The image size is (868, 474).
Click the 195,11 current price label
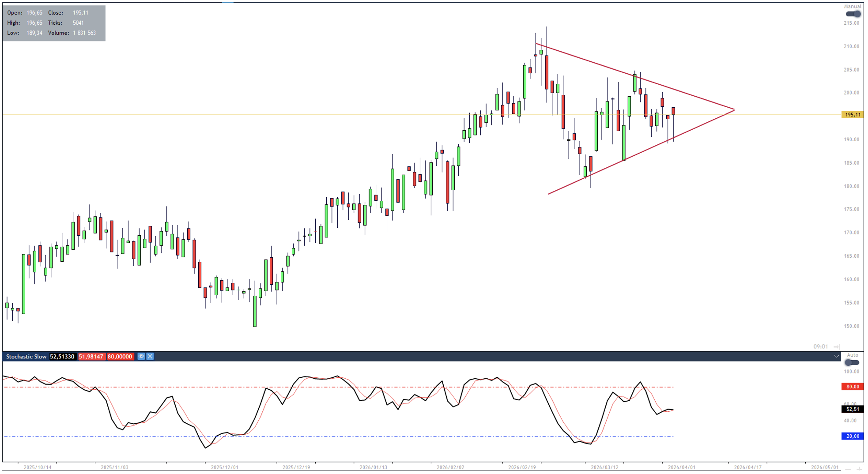tap(852, 115)
